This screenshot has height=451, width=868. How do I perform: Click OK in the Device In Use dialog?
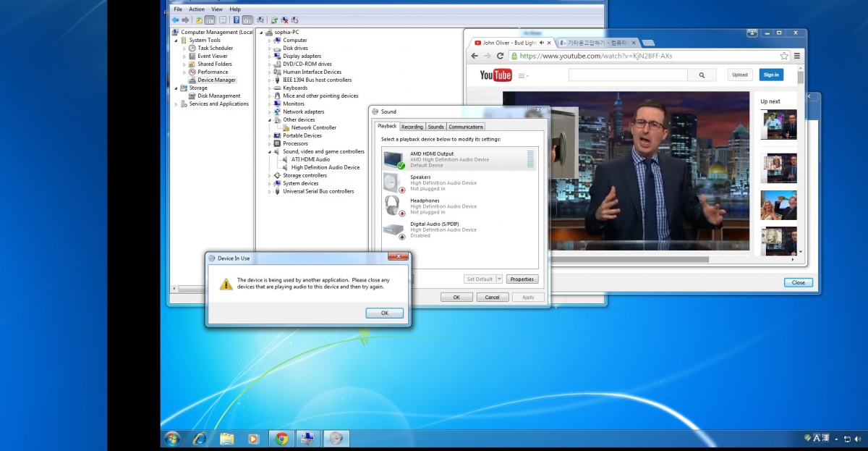click(x=384, y=313)
